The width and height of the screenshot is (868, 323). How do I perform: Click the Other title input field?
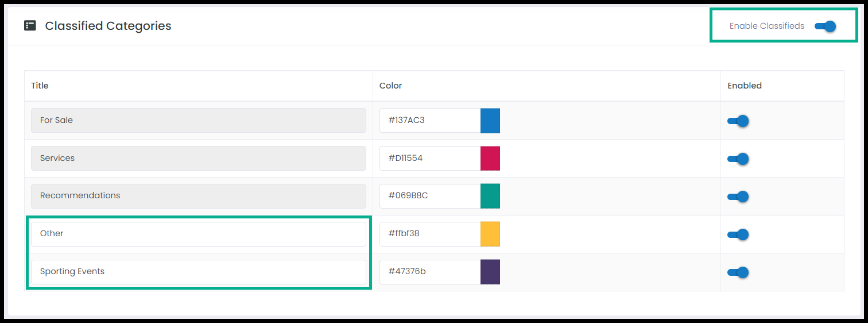(199, 234)
